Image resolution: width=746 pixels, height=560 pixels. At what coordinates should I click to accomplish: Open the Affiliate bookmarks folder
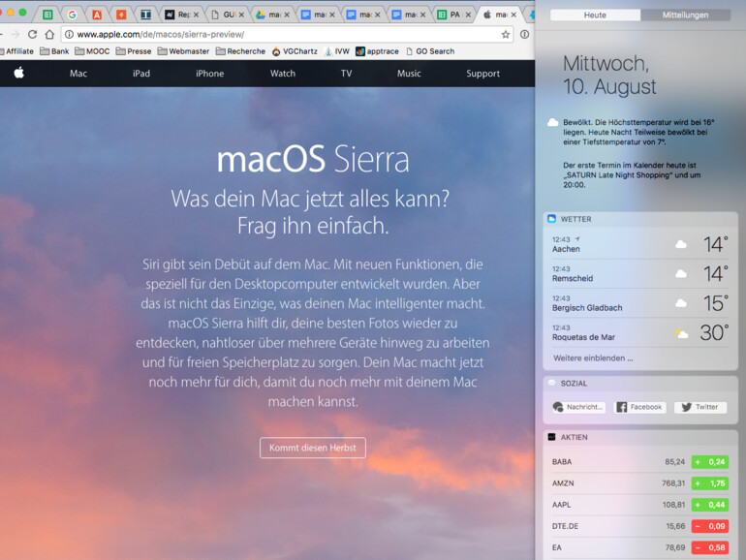click(x=16, y=51)
